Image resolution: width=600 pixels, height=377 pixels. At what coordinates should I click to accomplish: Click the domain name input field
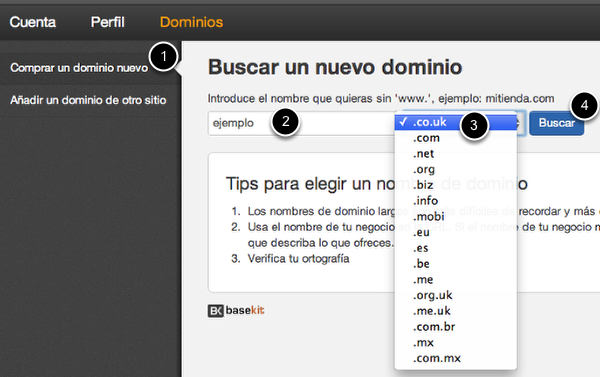point(302,123)
